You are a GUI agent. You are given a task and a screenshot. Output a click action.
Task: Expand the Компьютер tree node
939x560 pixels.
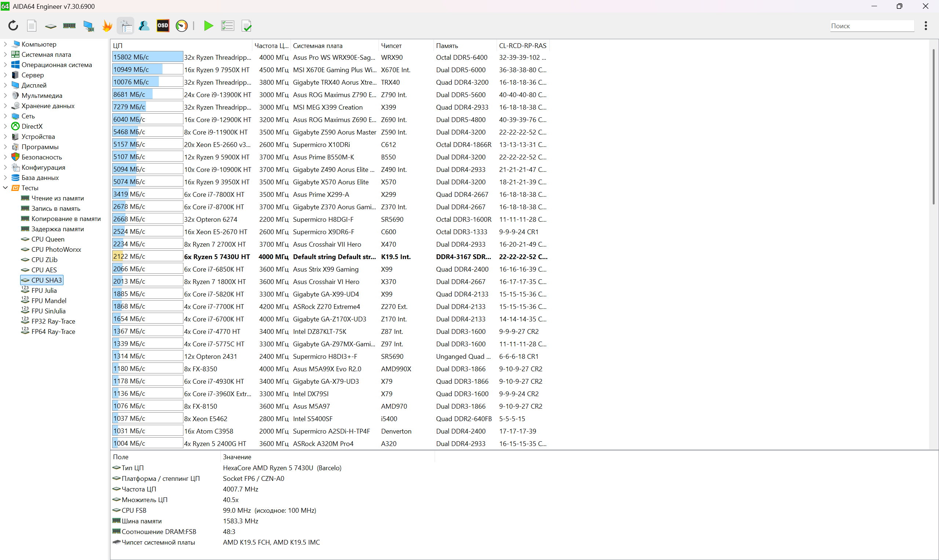click(x=5, y=44)
